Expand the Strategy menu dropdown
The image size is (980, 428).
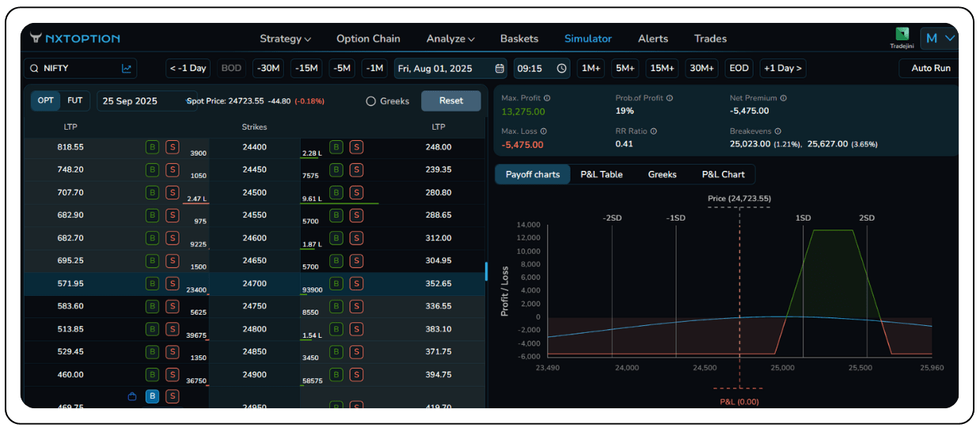click(x=285, y=39)
